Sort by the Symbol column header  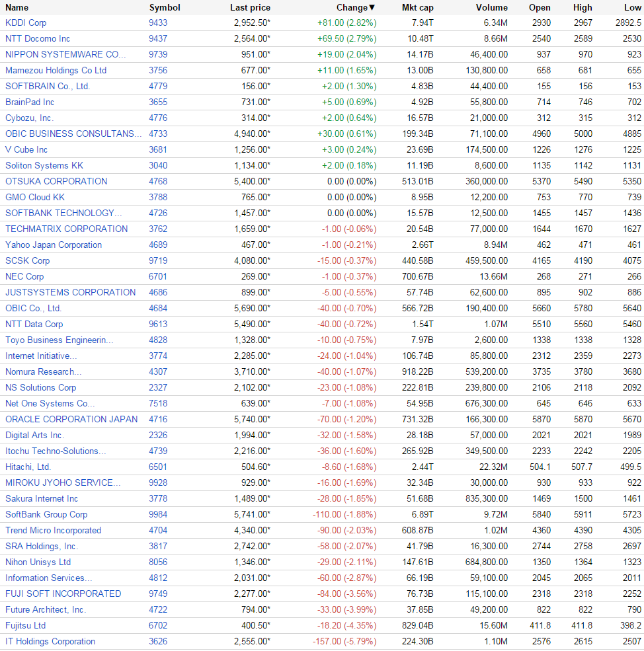[165, 7]
